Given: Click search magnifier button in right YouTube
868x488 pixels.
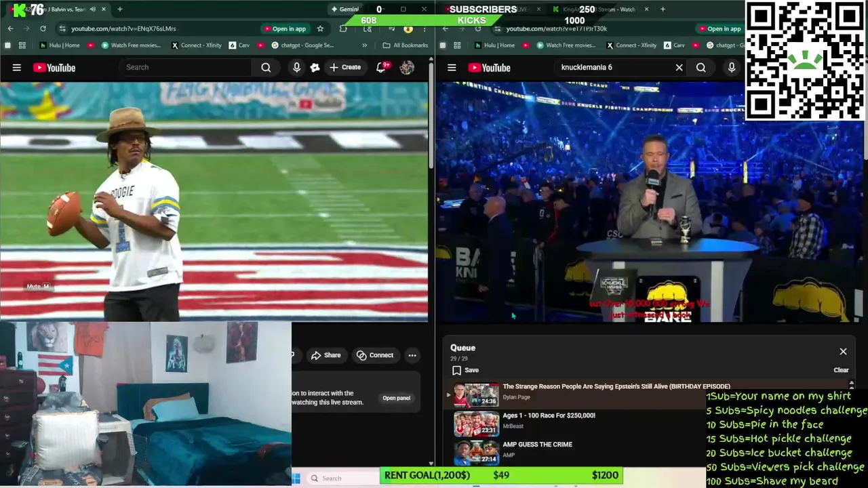Looking at the screenshot, I should coord(701,67).
